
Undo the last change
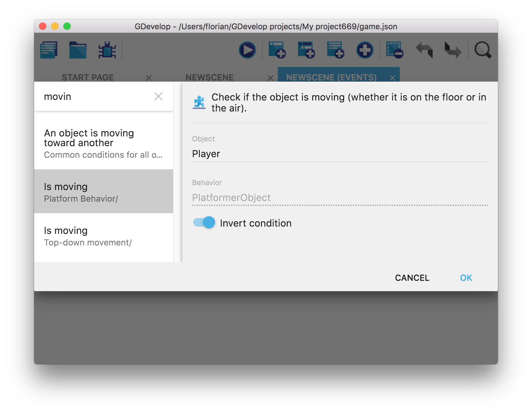pos(424,50)
